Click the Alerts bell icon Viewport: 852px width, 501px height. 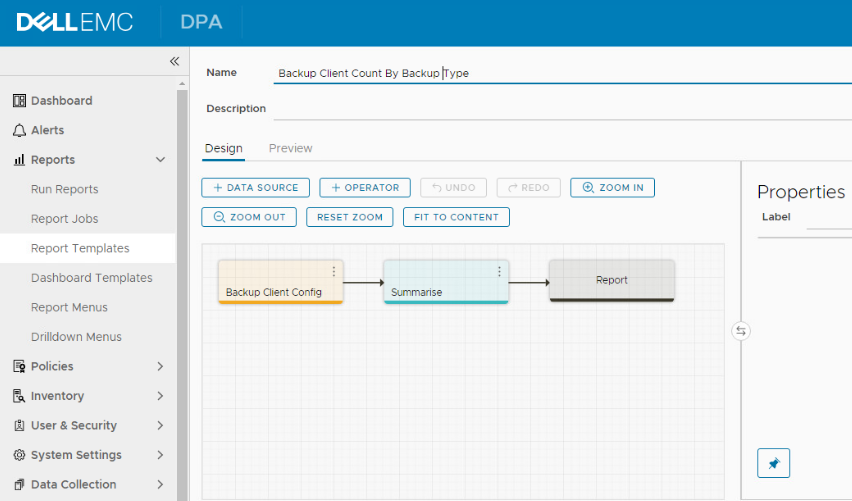[x=19, y=130]
